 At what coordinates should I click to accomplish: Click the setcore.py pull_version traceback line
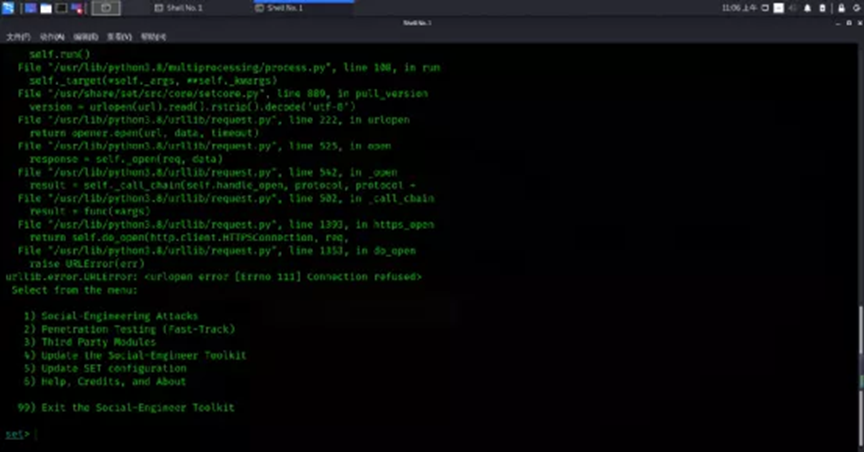pos(223,94)
